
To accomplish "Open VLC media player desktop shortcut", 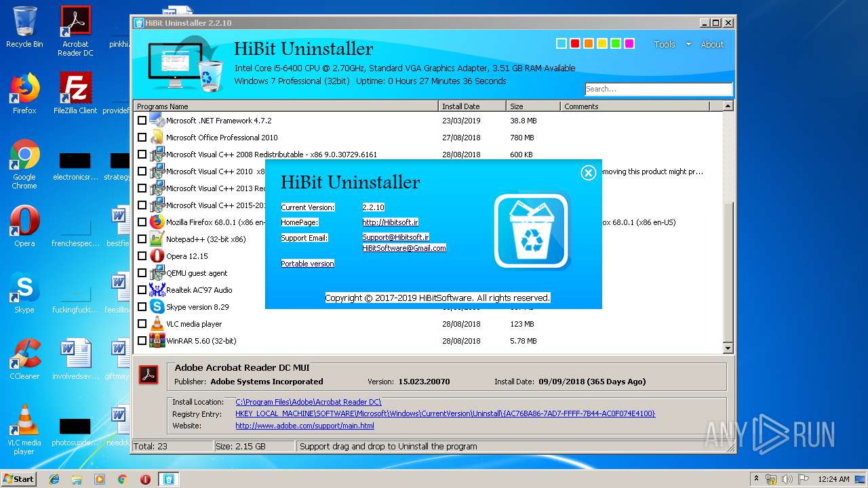I will click(x=24, y=430).
